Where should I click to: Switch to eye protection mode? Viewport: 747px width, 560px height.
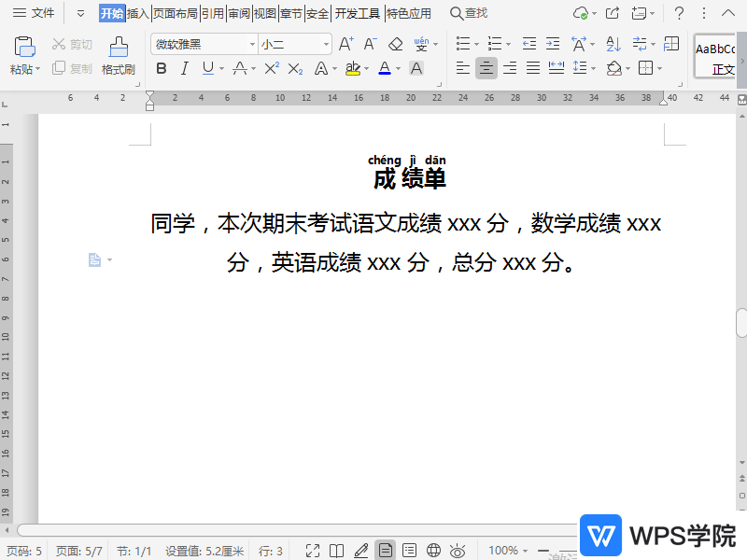457,550
